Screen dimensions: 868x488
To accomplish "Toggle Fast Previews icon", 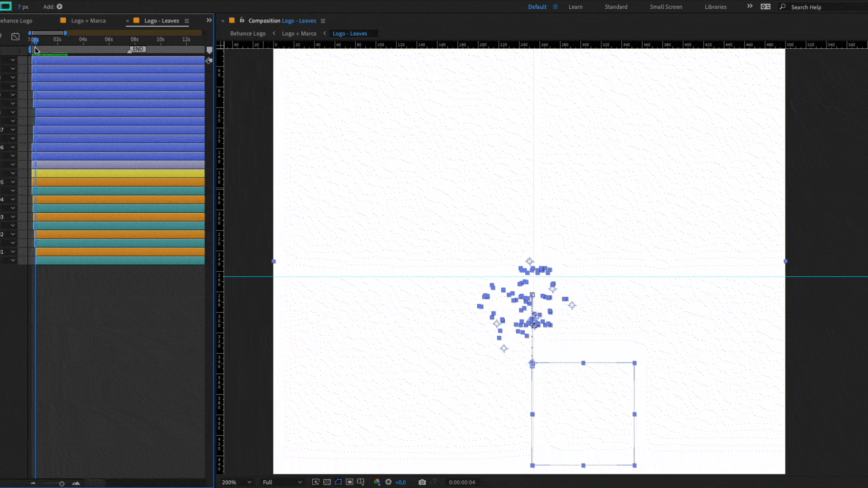I will [316, 482].
